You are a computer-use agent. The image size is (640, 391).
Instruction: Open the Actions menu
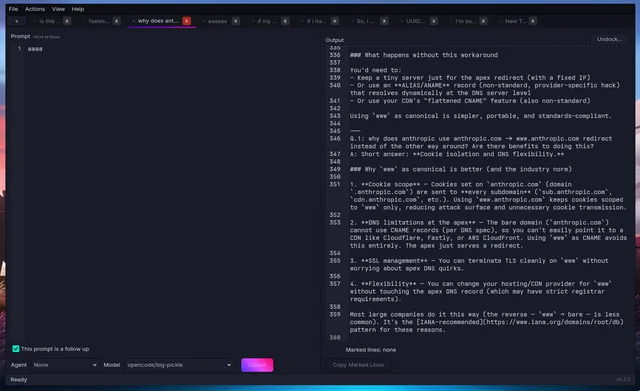click(35, 9)
